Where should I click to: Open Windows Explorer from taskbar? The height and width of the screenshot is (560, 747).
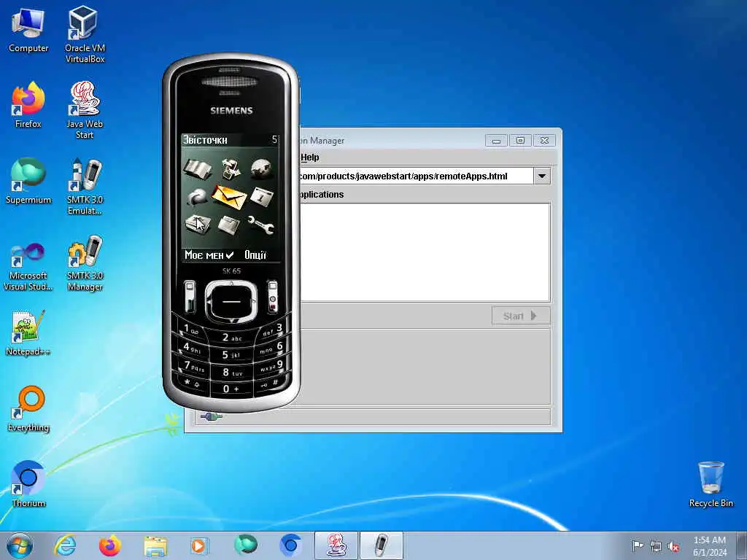pos(155,545)
